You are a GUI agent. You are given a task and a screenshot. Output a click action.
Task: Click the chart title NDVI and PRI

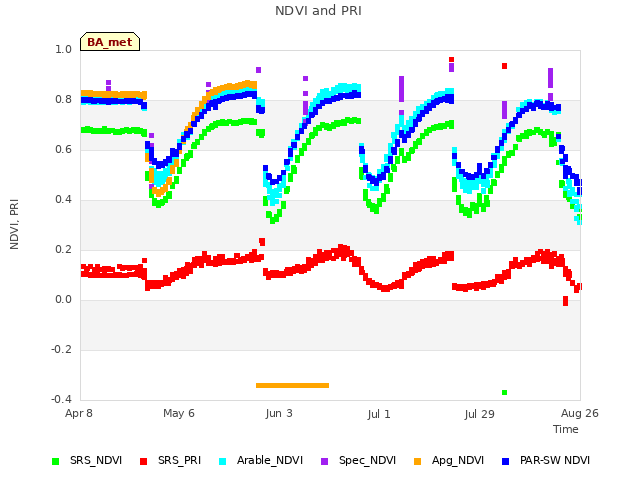click(x=318, y=11)
